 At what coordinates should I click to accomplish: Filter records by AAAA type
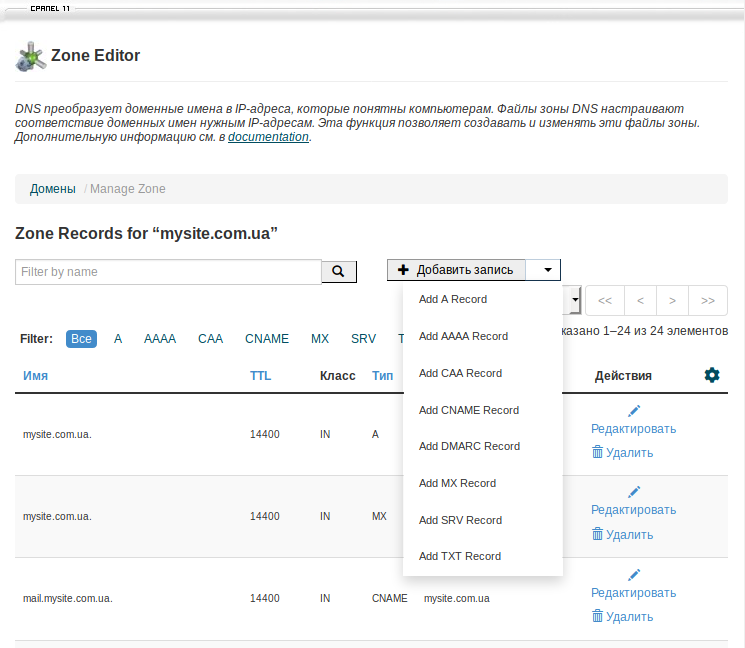click(x=160, y=339)
